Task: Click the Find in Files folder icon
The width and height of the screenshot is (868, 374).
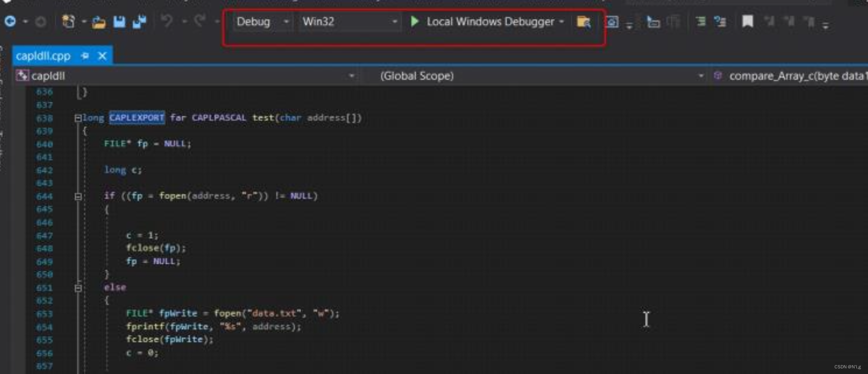Action: (x=584, y=21)
